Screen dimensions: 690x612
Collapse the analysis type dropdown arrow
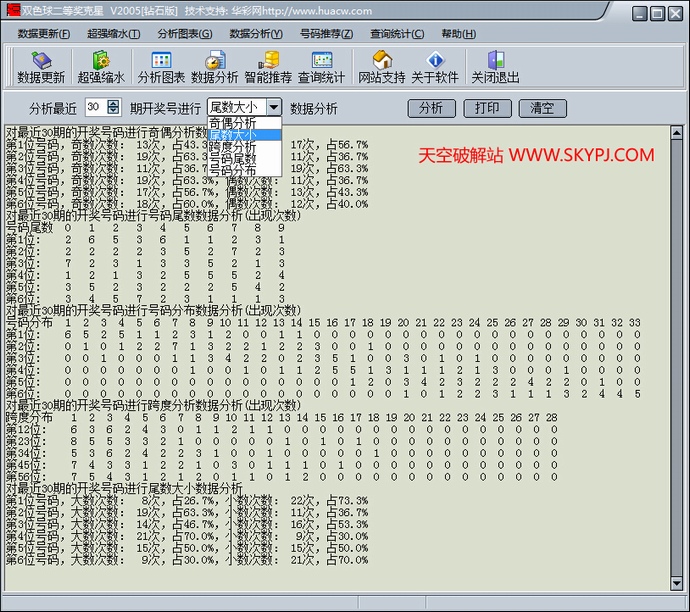(273, 107)
